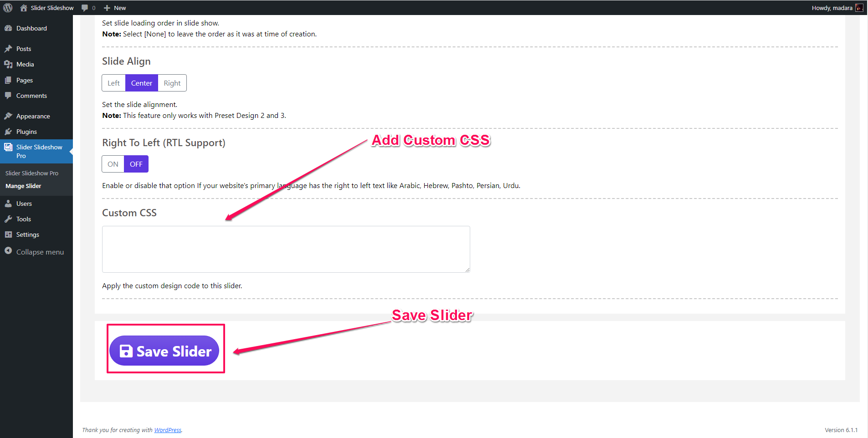This screenshot has width=868, height=438.
Task: Follow the WordPress footer link
Action: (x=168, y=430)
